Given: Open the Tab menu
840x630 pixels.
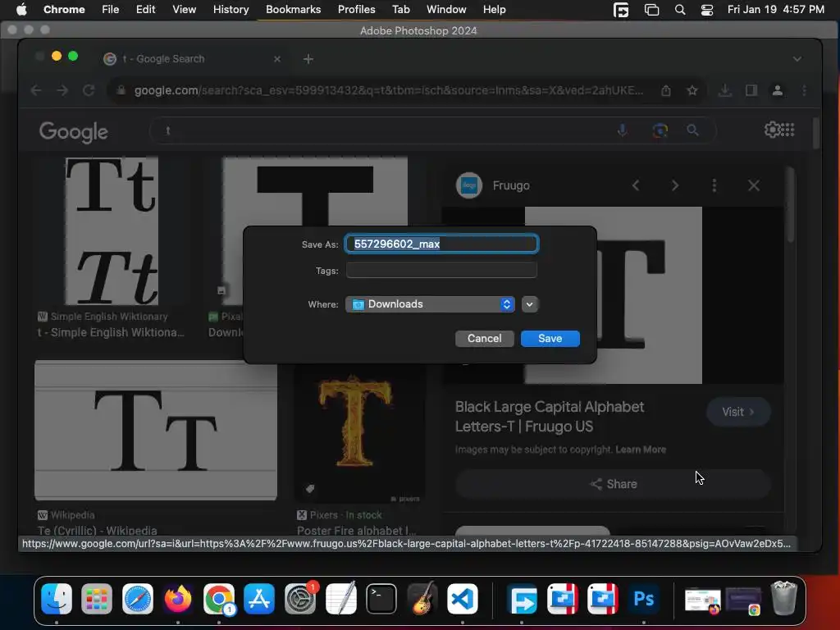Looking at the screenshot, I should [x=400, y=10].
